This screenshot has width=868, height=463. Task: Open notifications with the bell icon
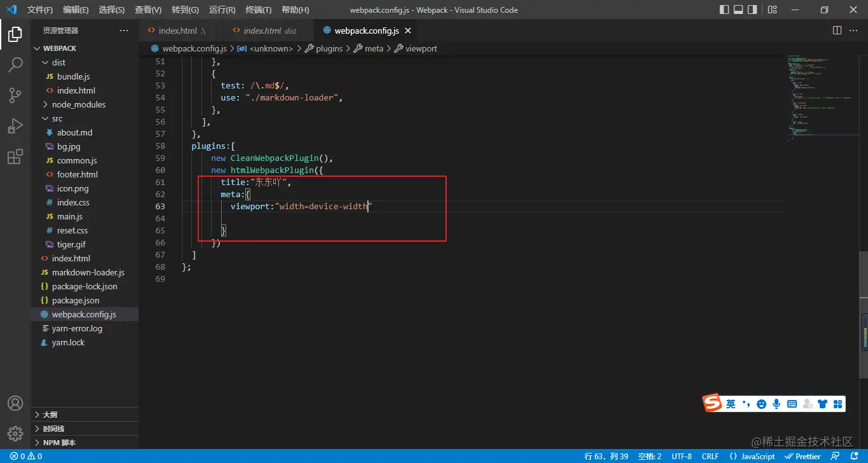pyautogui.click(x=854, y=456)
